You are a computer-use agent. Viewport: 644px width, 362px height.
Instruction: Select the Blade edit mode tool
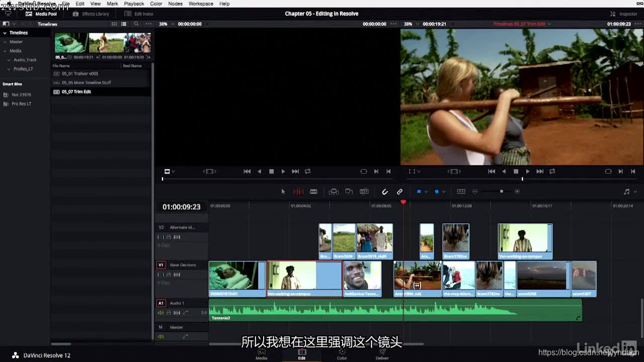click(313, 192)
